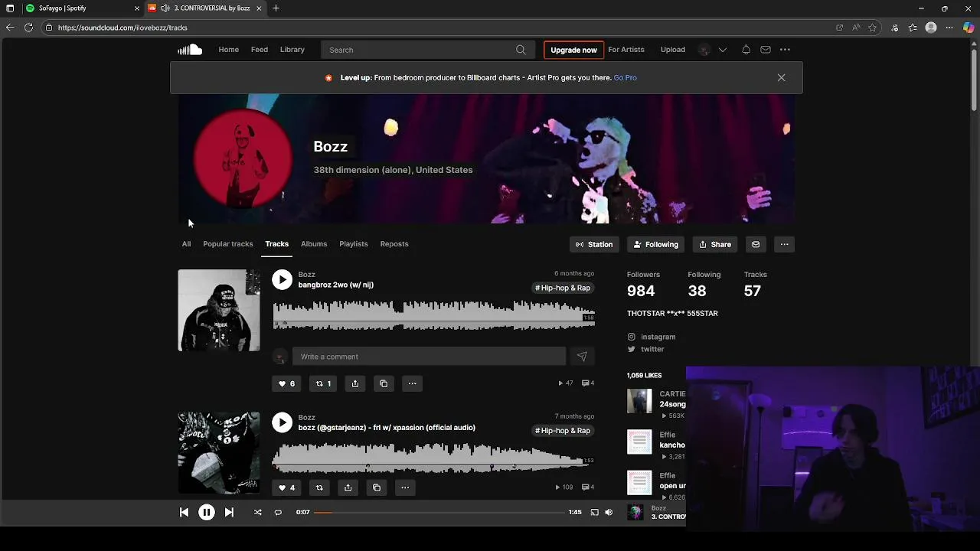Image resolution: width=980 pixels, height=551 pixels.
Task: Dismiss the Level up banner
Action: point(781,77)
